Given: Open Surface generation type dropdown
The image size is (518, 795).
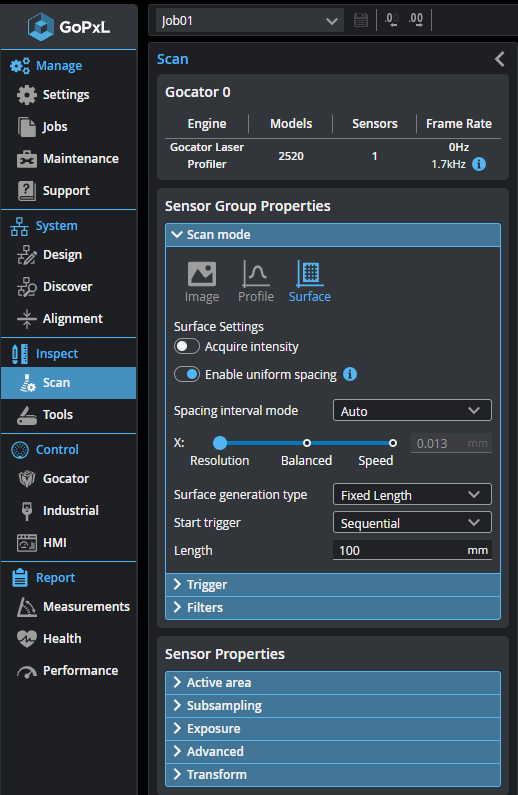Looking at the screenshot, I should [x=412, y=495].
